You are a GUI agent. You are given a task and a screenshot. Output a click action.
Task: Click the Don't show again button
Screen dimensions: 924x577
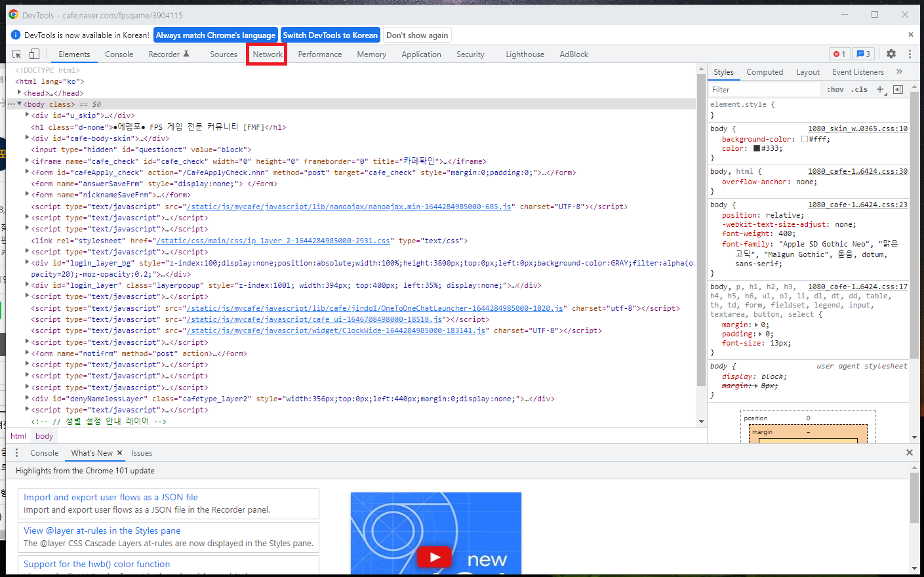[x=417, y=35]
